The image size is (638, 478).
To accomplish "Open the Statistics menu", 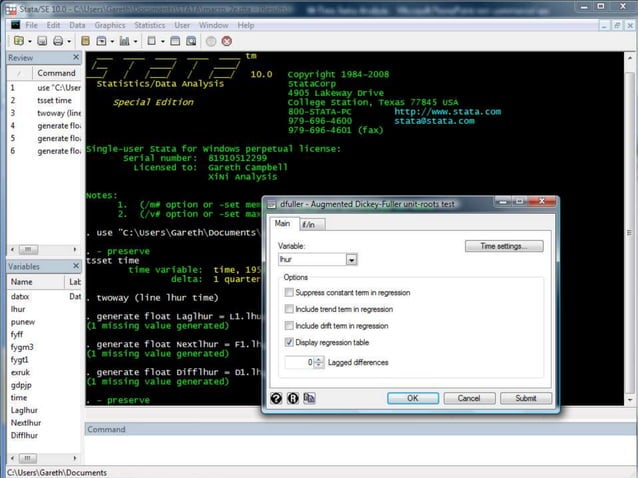I will tap(149, 24).
